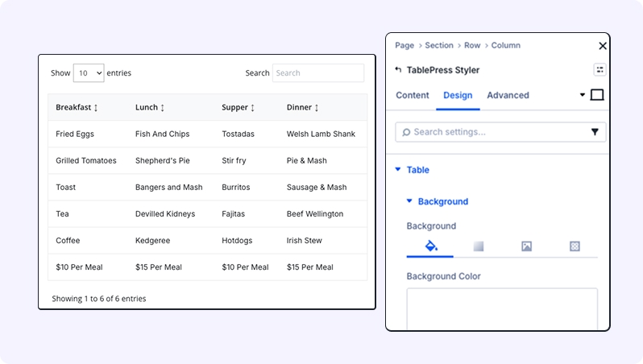The height and width of the screenshot is (364, 643).
Task: Sort the table by Lunch column
Action: pos(150,108)
